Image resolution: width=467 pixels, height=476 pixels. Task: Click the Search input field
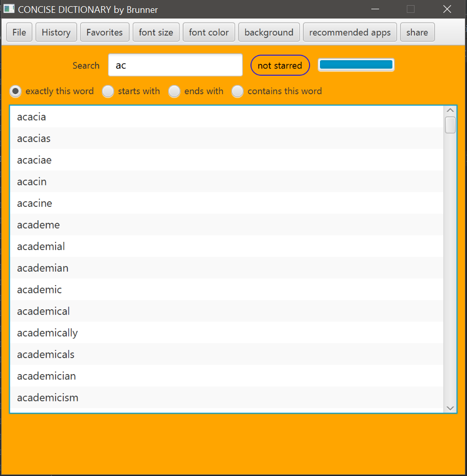(175, 65)
